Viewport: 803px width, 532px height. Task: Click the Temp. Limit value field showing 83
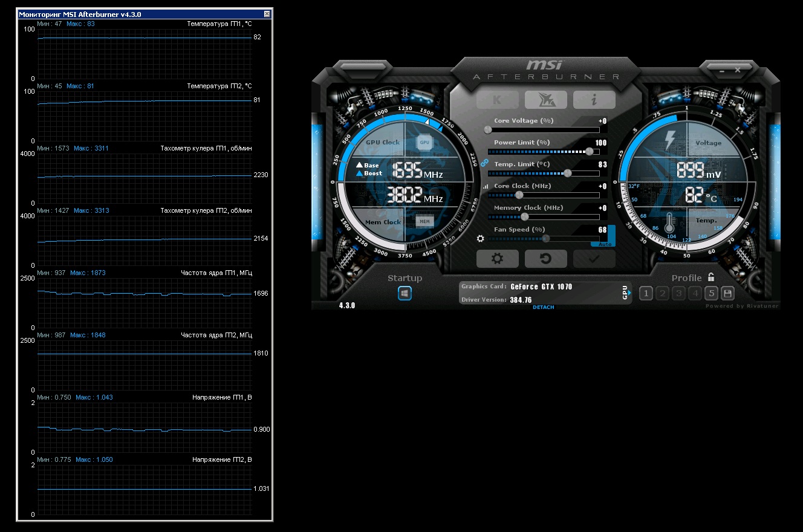(x=603, y=164)
